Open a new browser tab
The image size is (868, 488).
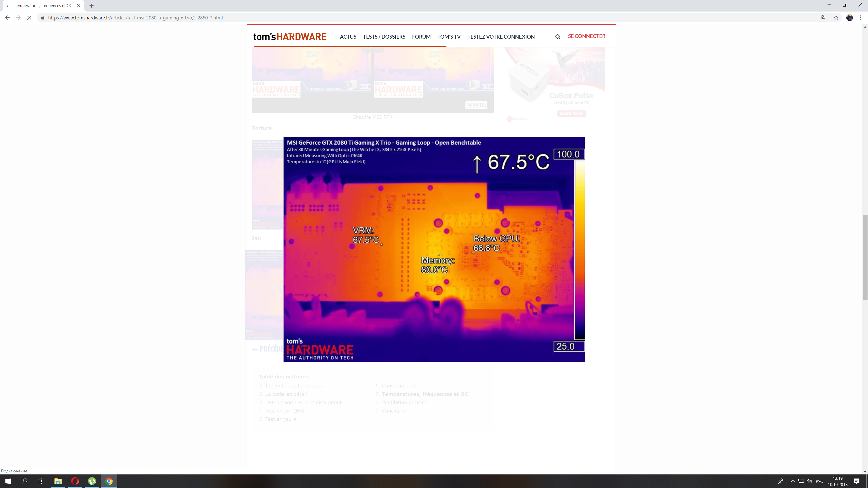91,6
